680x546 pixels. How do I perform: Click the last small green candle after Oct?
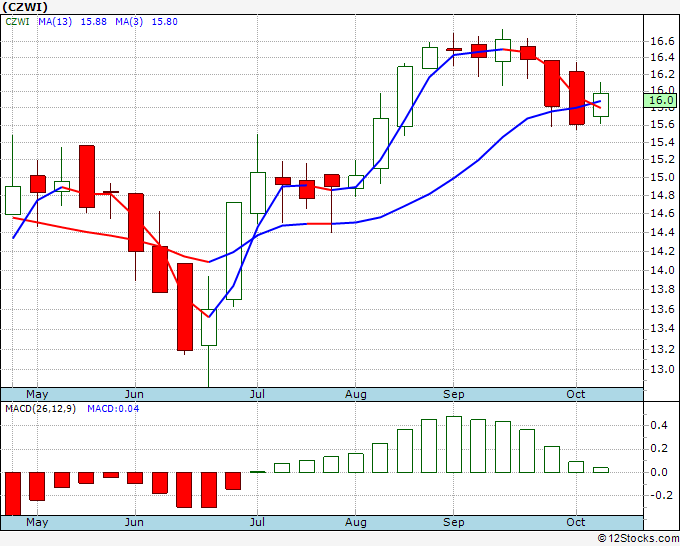601,105
